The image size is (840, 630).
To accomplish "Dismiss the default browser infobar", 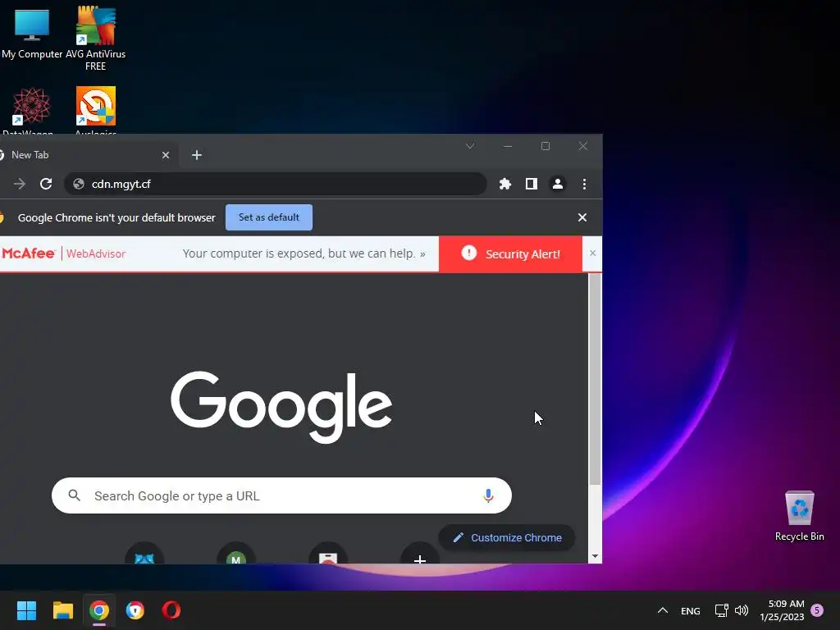I will coord(582,217).
